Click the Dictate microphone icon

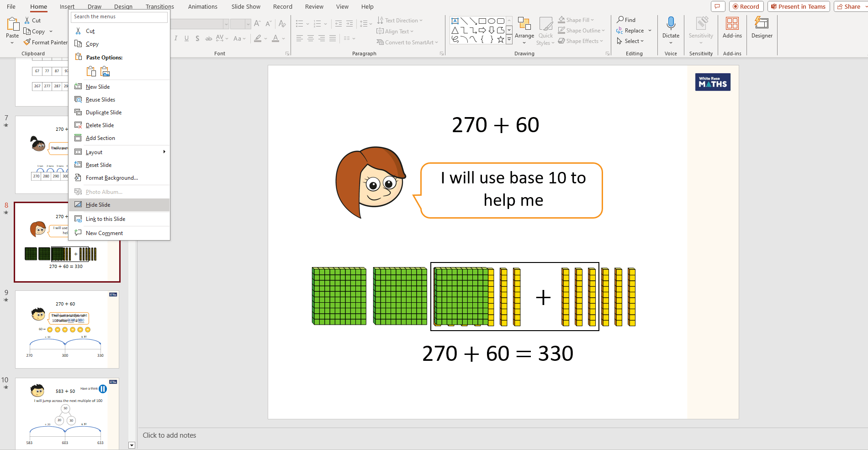[671, 24]
